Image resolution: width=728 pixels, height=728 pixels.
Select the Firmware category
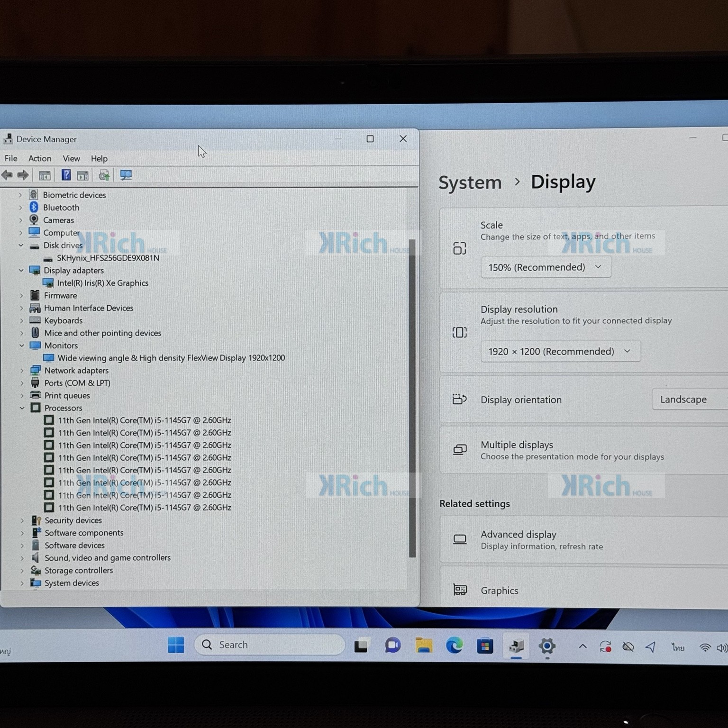coord(60,295)
